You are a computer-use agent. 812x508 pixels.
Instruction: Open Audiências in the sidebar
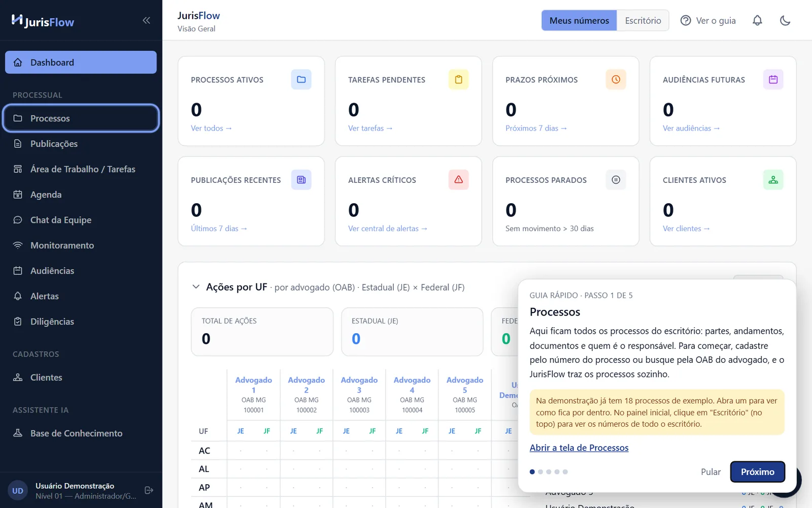coord(81,270)
